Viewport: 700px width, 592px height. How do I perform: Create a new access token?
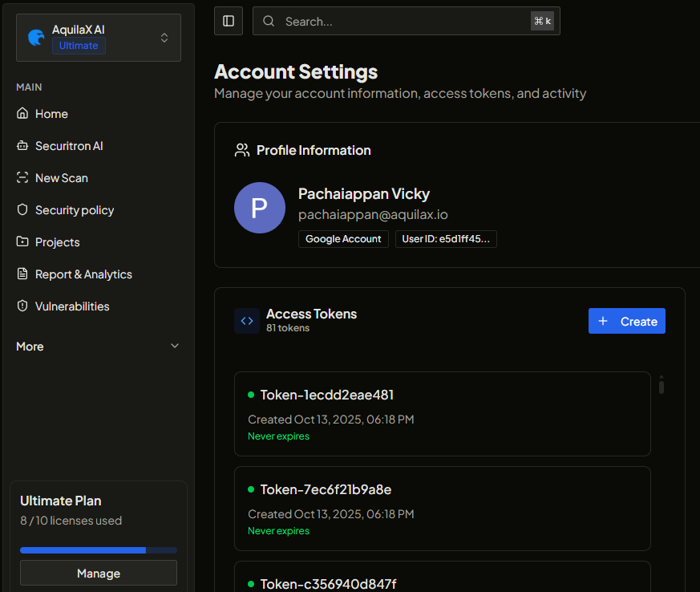[x=627, y=321]
